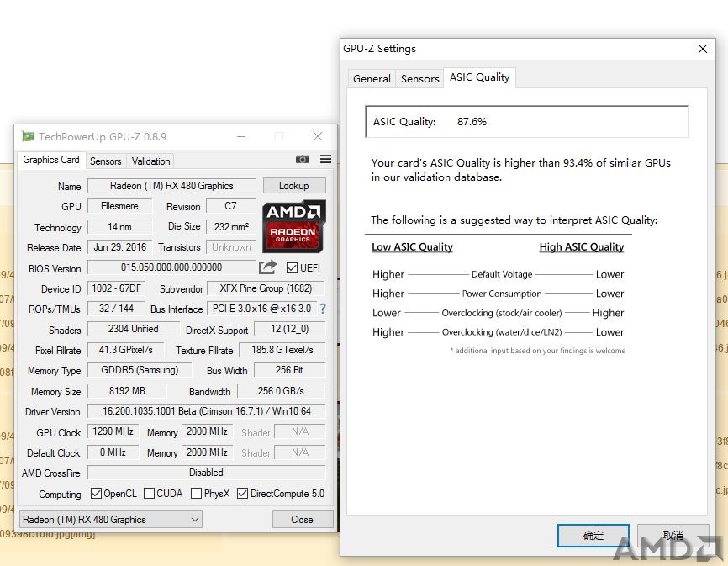This screenshot has height=566, width=728.
Task: Click the Technology value 14 nm
Action: 119,226
